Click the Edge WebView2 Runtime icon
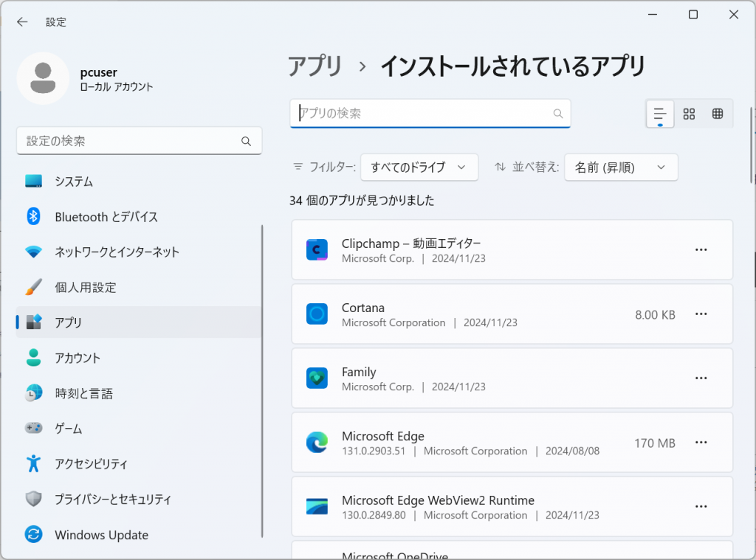The width and height of the screenshot is (756, 560). coord(317,506)
